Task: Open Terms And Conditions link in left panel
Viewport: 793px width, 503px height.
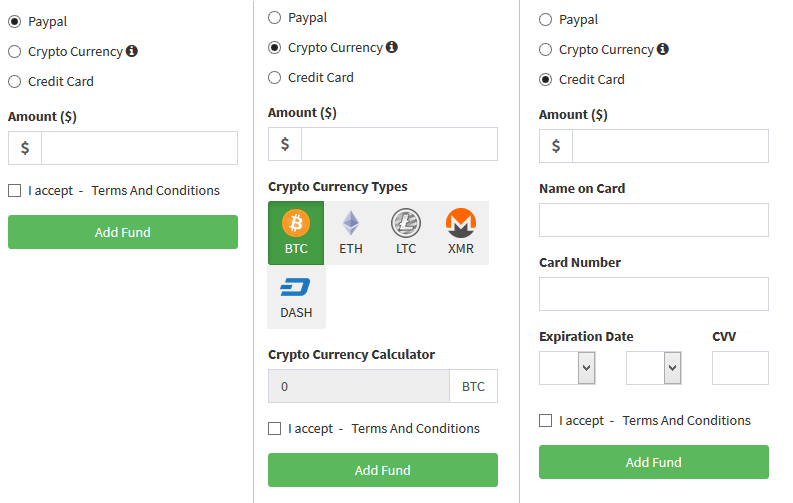Action: click(156, 191)
